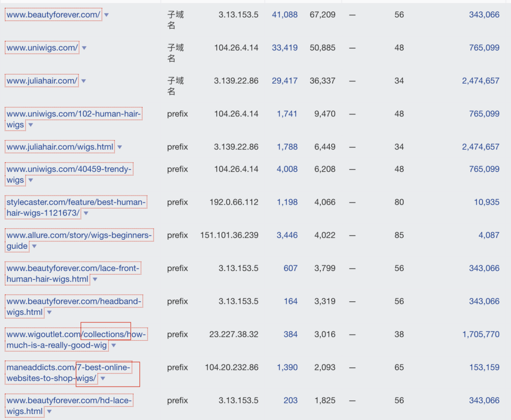Click rank value 765,099 in www.uniwigs.com/ row
Image resolution: width=511 pixels, height=420 pixels.
click(x=484, y=48)
